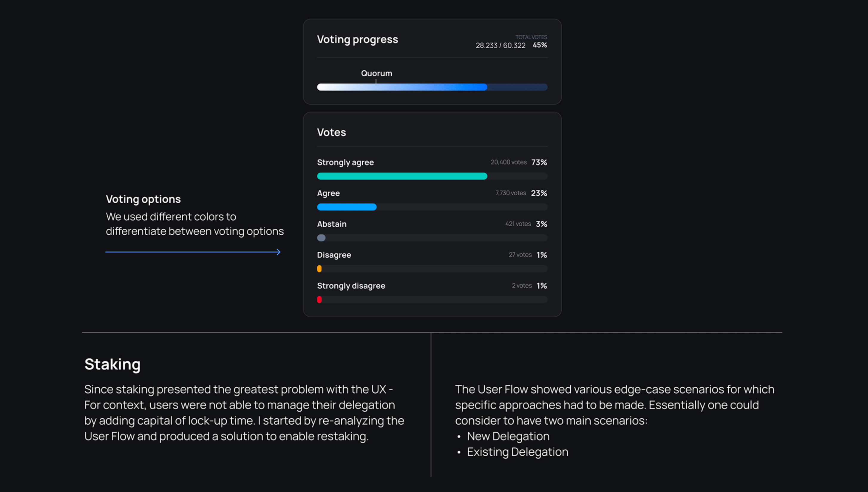The image size is (868, 492).
Task: Click the orange Disagree vote indicator dot
Action: pos(319,269)
